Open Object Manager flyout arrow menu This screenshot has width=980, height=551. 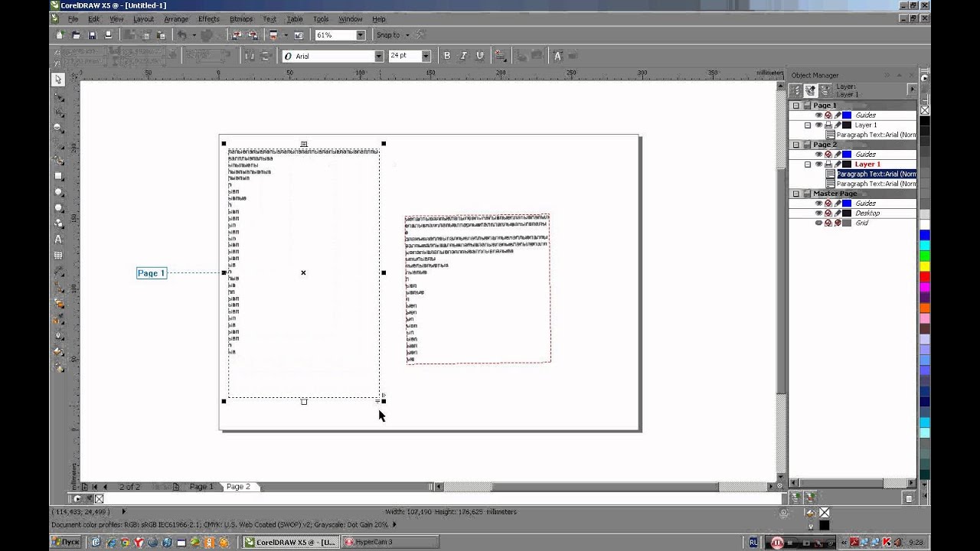912,90
